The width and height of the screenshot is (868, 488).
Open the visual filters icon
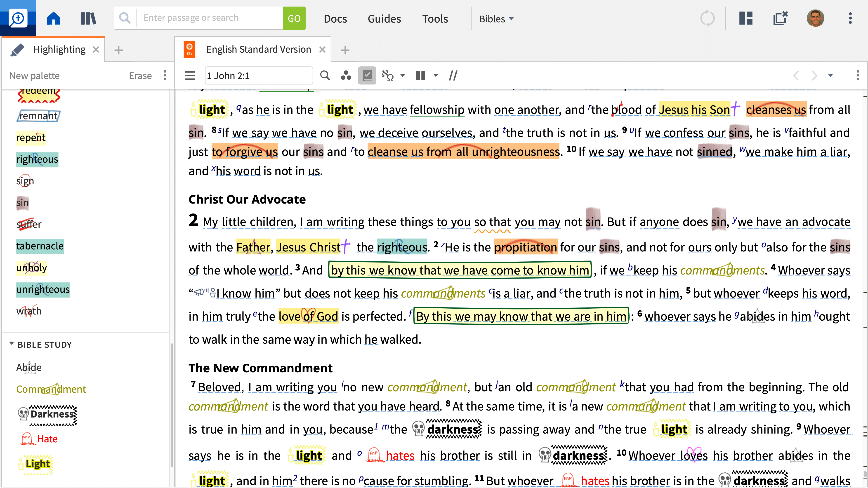tap(346, 75)
